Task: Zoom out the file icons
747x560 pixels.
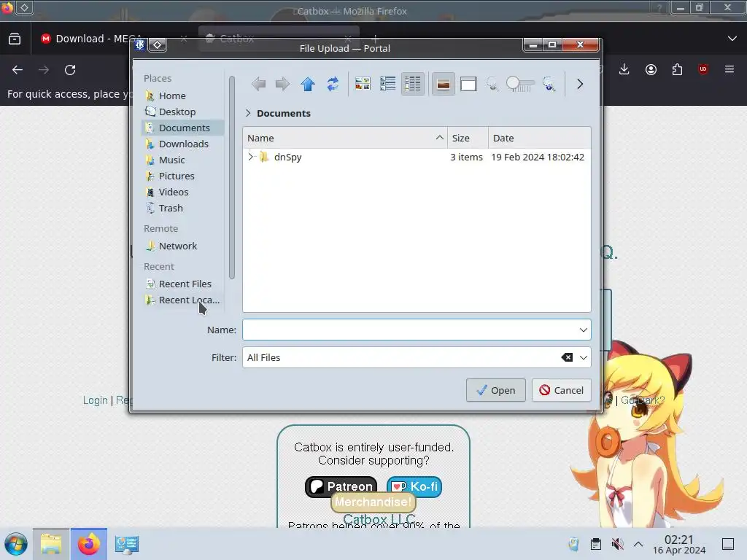Action: [492, 85]
